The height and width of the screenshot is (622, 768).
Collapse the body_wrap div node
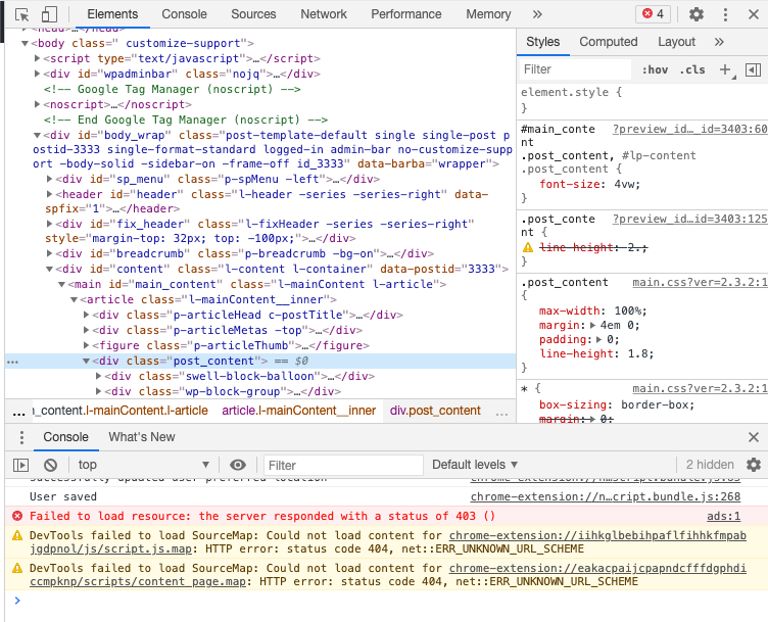click(x=37, y=135)
